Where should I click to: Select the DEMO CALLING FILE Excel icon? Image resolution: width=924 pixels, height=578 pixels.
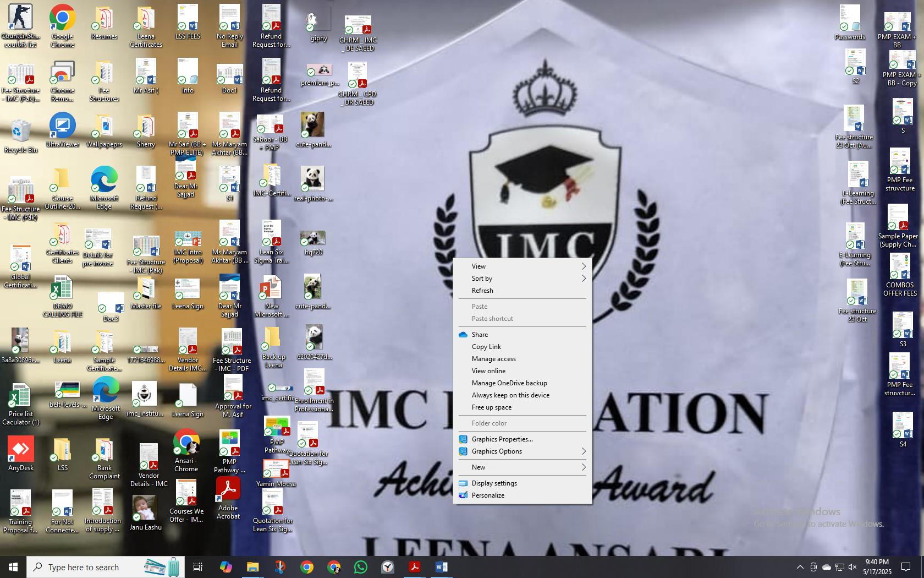tap(62, 297)
